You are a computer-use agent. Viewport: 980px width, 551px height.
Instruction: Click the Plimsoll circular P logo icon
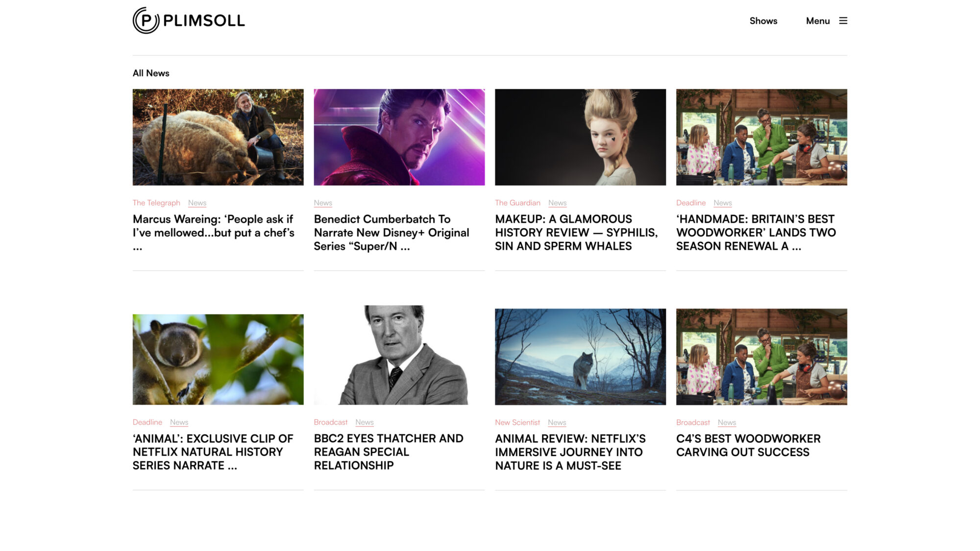[x=146, y=21]
